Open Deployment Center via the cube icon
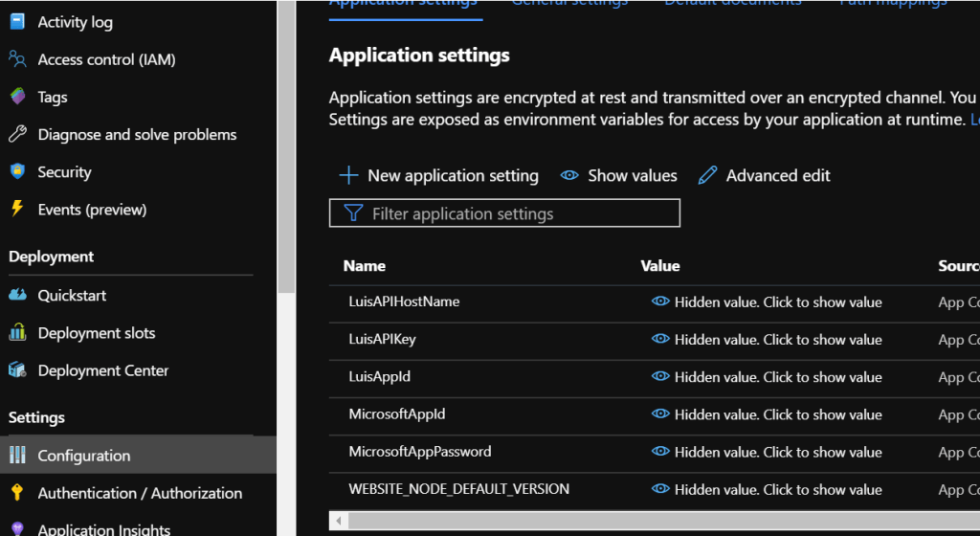 coord(17,369)
